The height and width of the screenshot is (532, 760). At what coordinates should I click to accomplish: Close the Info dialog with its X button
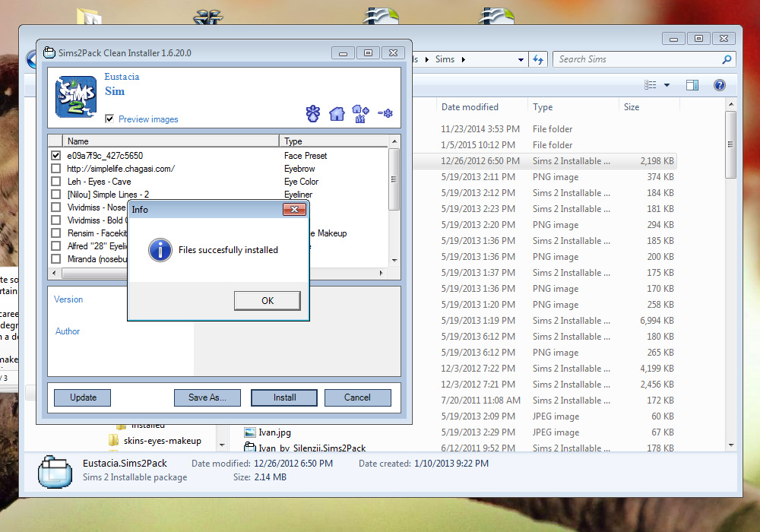point(294,209)
